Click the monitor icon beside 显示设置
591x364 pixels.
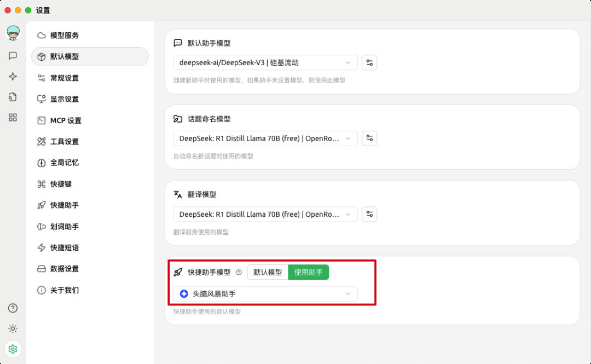pos(42,99)
